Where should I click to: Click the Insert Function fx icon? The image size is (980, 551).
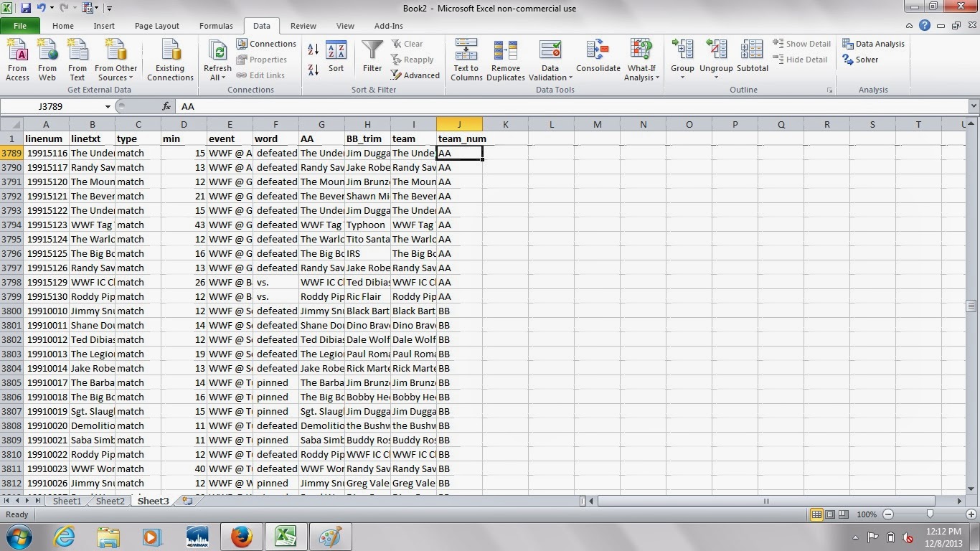[x=166, y=106]
